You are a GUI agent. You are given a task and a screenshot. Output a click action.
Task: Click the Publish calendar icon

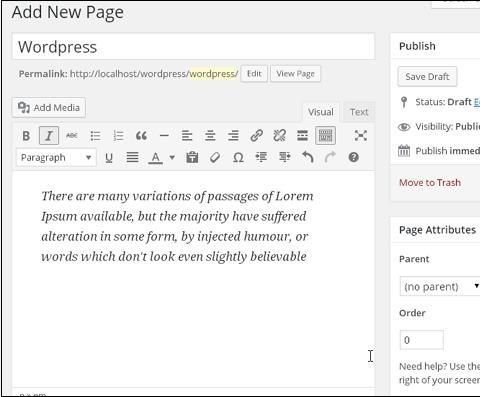[404, 151]
